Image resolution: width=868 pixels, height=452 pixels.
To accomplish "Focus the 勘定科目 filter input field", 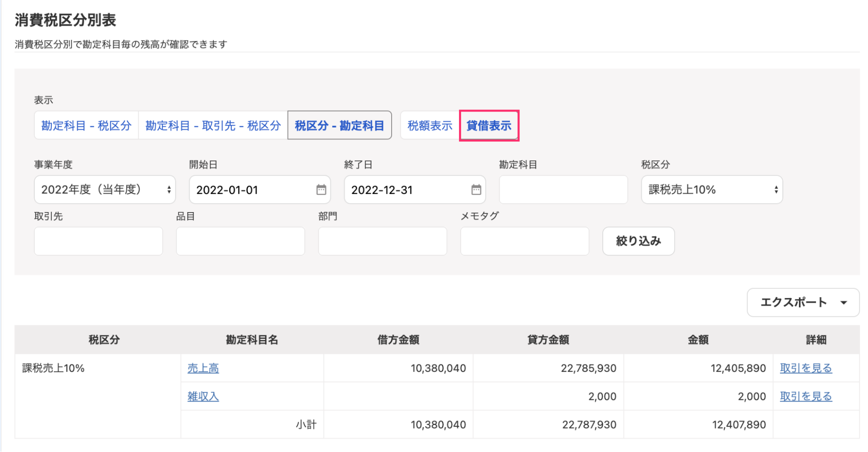I will (x=563, y=190).
